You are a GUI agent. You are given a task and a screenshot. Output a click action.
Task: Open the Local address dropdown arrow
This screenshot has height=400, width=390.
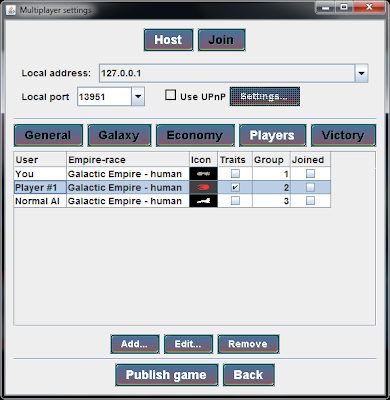pyautogui.click(x=361, y=73)
